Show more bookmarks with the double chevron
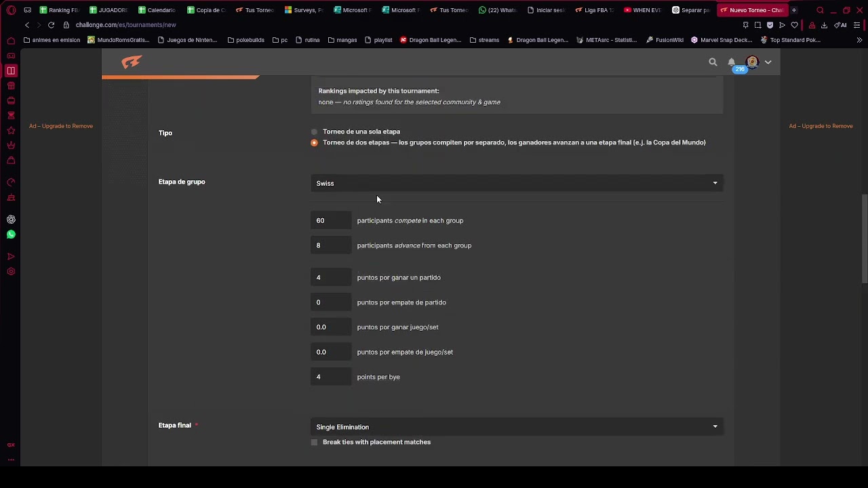The height and width of the screenshot is (488, 868). tap(859, 40)
